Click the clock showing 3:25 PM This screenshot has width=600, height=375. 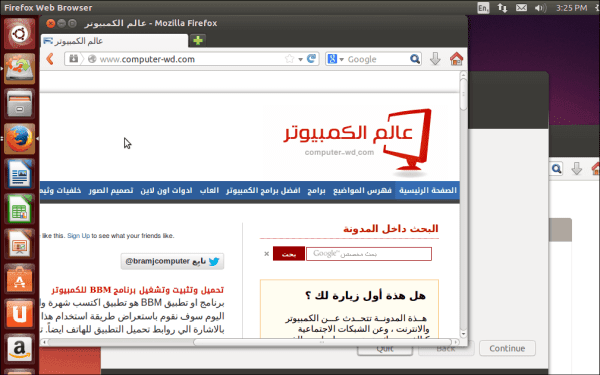click(571, 8)
